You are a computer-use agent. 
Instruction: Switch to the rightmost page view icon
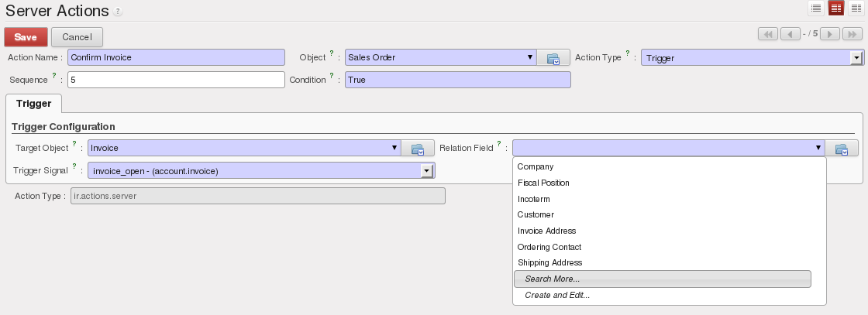click(856, 8)
